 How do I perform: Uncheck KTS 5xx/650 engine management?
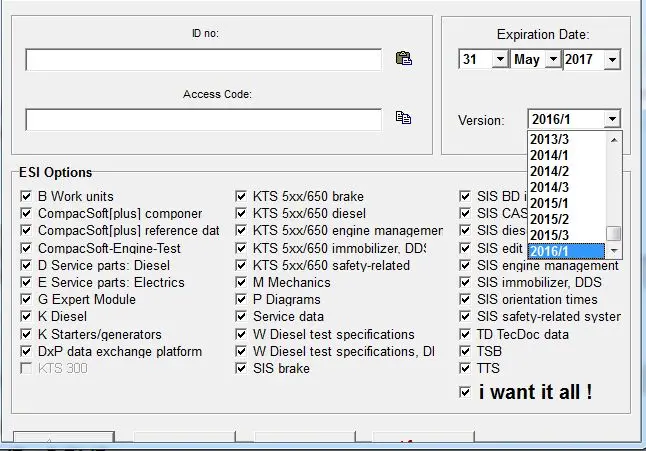pyautogui.click(x=241, y=230)
